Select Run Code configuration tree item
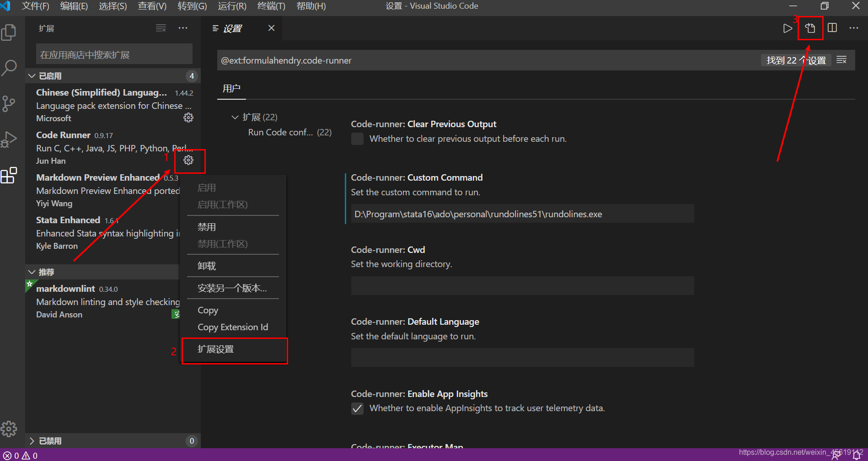The image size is (868, 461). 289,132
